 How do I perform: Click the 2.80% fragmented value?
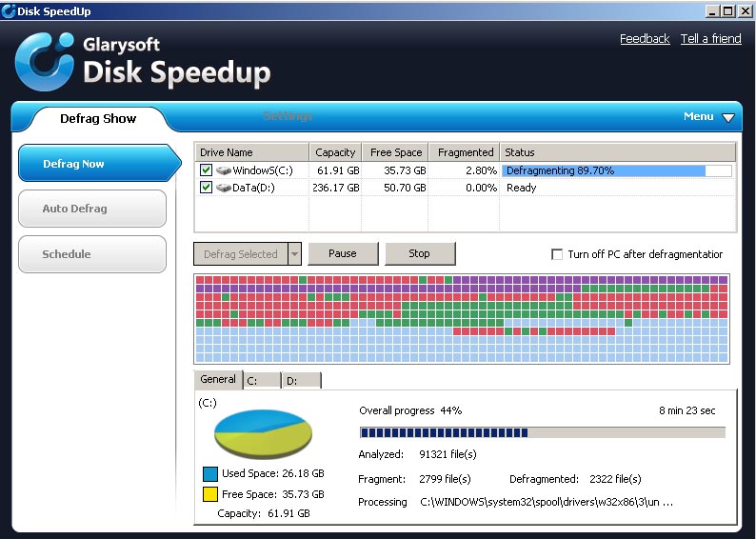coord(481,170)
